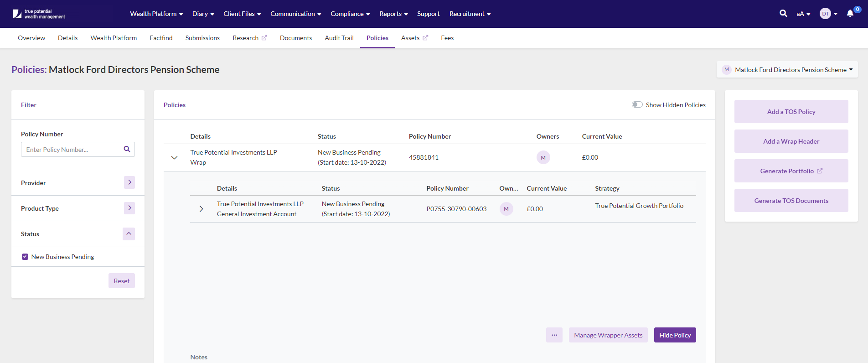Open the aA text size dropdown
The image size is (868, 363).
(803, 14)
